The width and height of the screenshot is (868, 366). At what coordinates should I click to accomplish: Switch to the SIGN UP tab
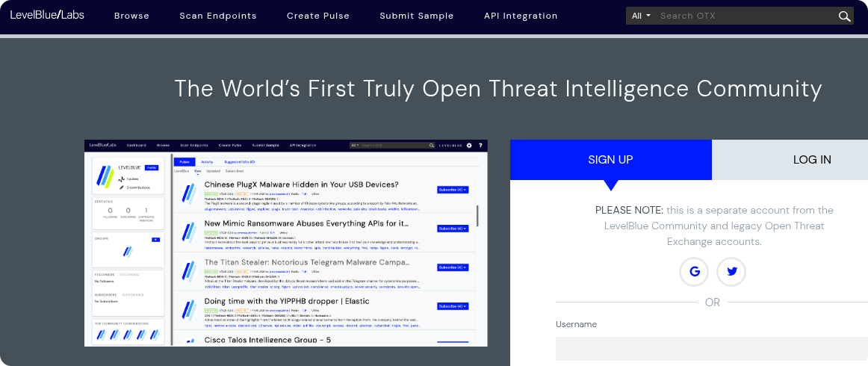[610, 160]
